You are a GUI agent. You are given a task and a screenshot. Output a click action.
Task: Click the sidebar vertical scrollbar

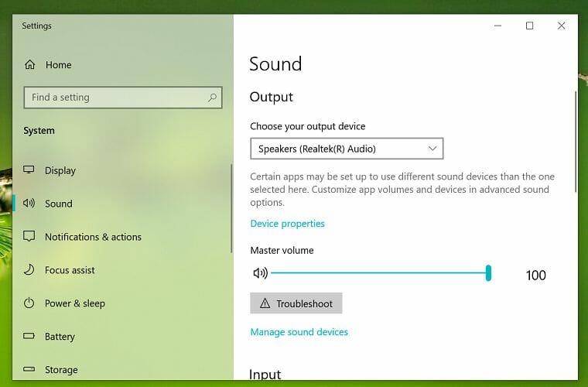(x=231, y=208)
